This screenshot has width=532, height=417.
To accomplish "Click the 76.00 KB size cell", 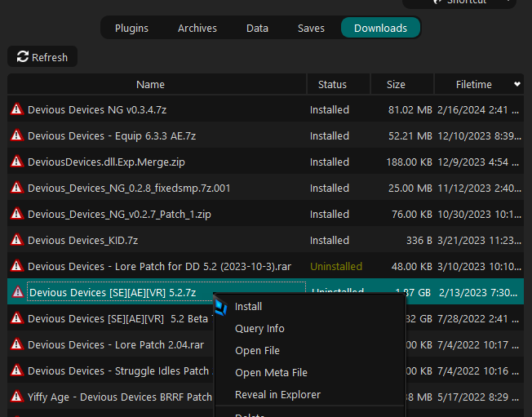I will click(x=412, y=214).
